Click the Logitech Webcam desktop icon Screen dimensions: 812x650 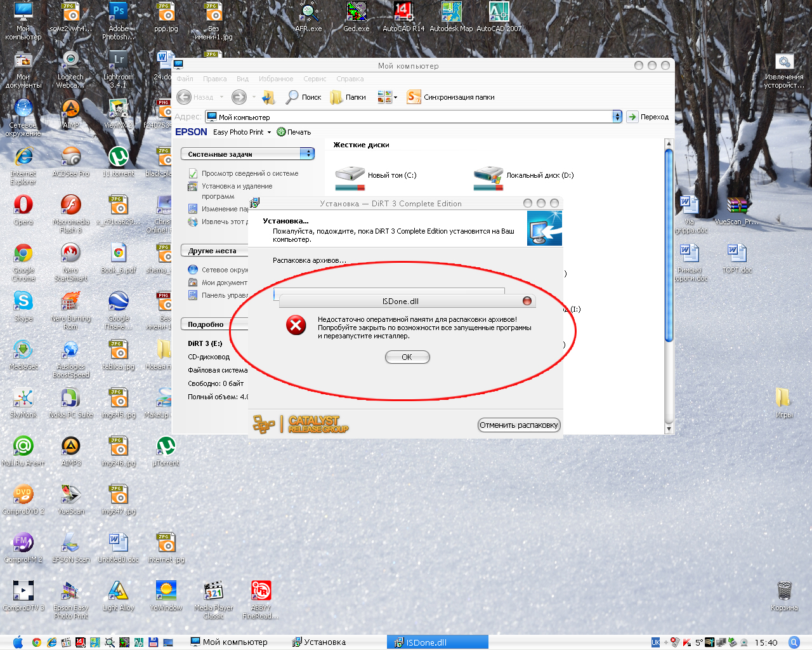(x=71, y=69)
